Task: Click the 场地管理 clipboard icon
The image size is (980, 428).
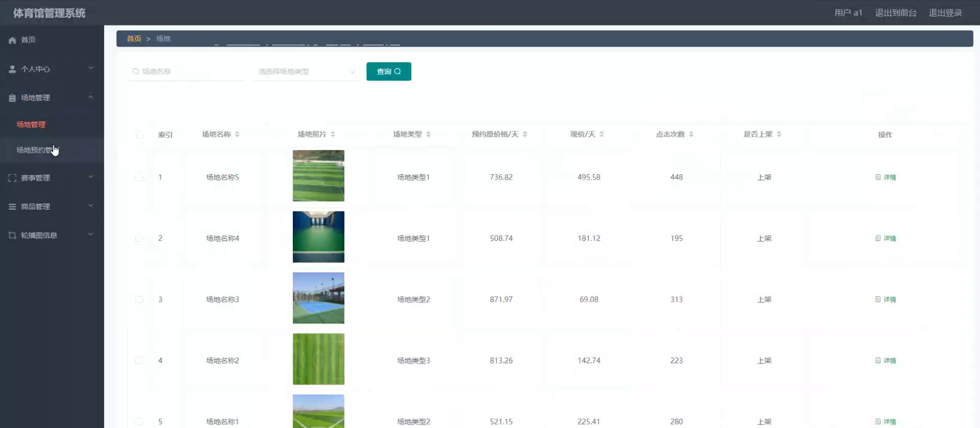Action: [12, 98]
